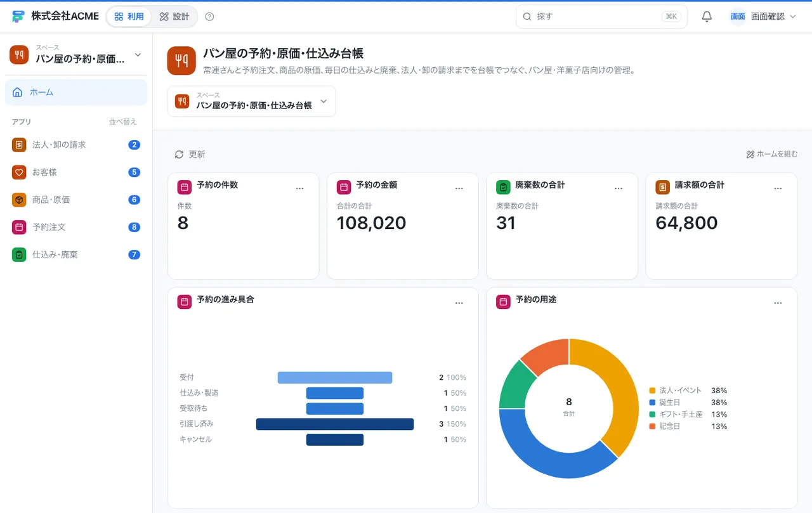Open the 予約の件数 card more options
The image size is (812, 513).
[300, 188]
